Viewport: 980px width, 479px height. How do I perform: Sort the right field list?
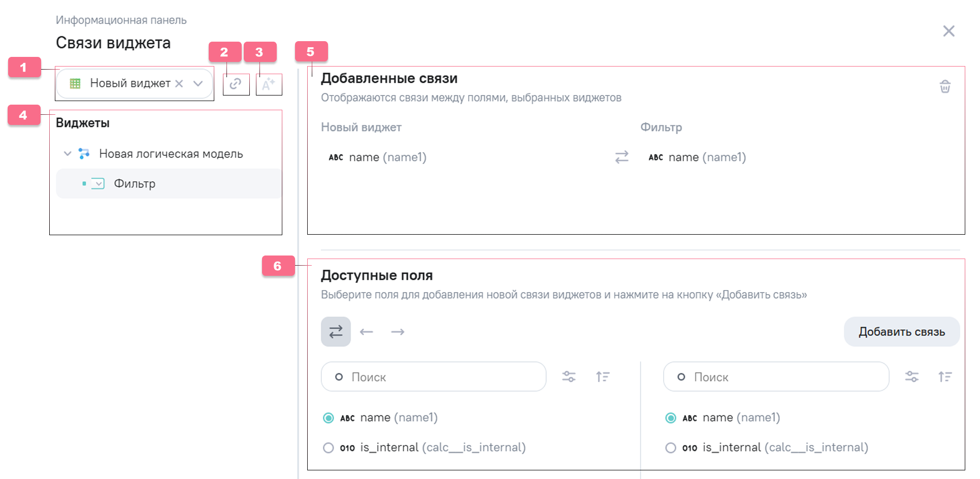point(945,376)
